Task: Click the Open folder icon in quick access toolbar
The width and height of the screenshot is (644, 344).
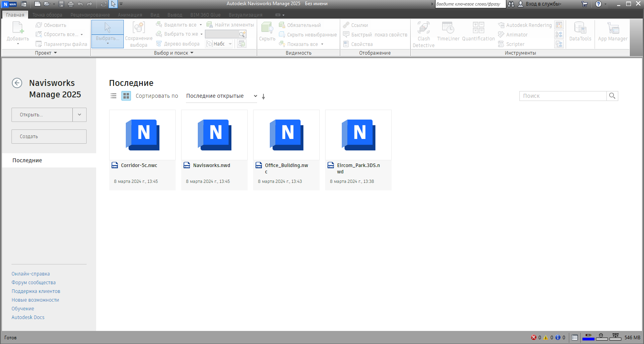Action: 47,4
